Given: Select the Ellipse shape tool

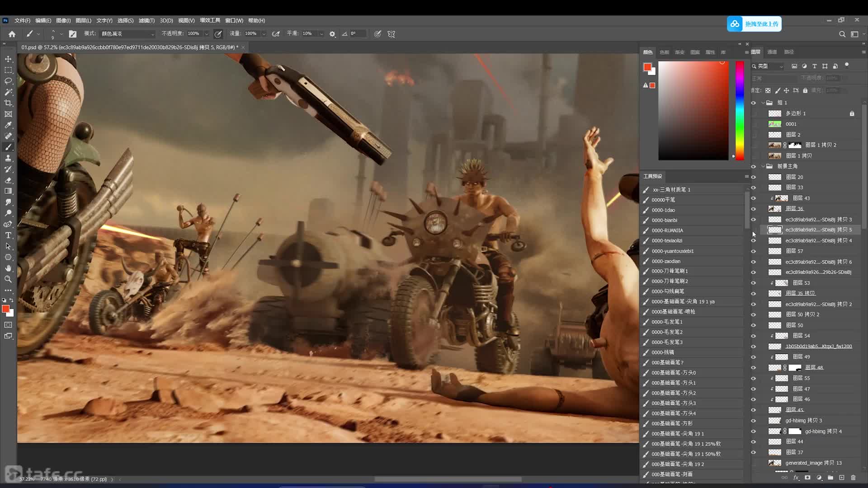Looking at the screenshot, I should pyautogui.click(x=8, y=257).
